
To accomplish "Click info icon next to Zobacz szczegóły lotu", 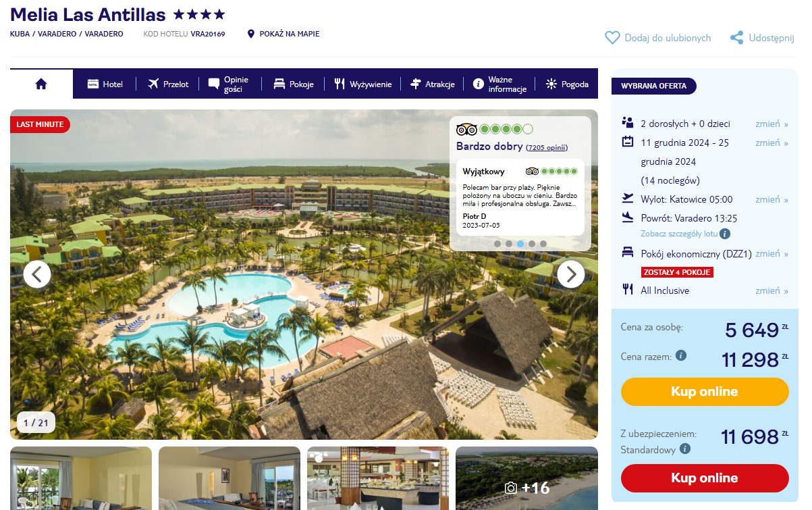I will (x=725, y=234).
